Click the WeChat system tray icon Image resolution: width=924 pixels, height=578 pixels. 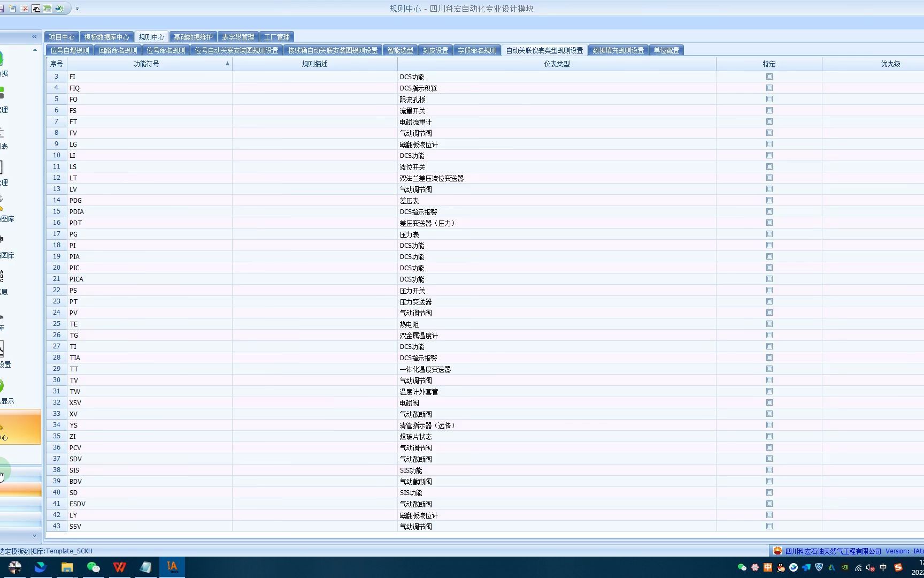tap(742, 567)
